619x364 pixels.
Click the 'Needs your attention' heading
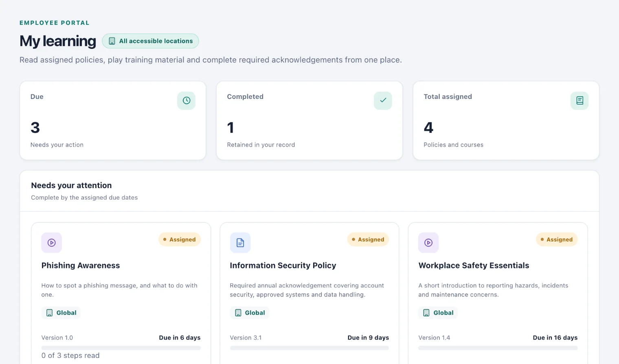coord(71,185)
